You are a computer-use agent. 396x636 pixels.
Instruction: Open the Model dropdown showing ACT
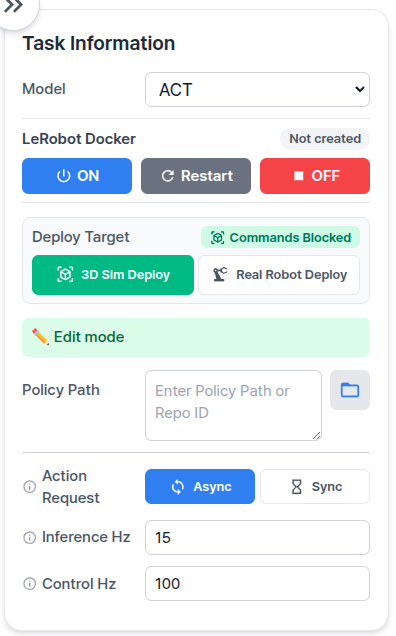point(257,90)
